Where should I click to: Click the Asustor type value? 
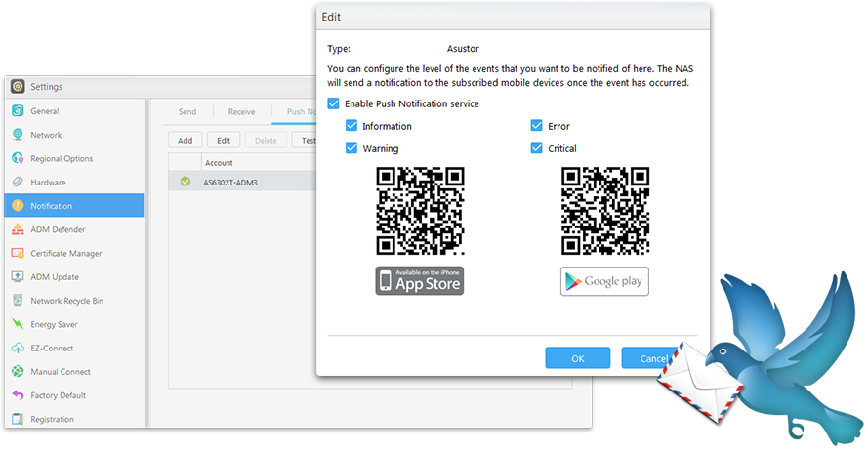pos(463,49)
